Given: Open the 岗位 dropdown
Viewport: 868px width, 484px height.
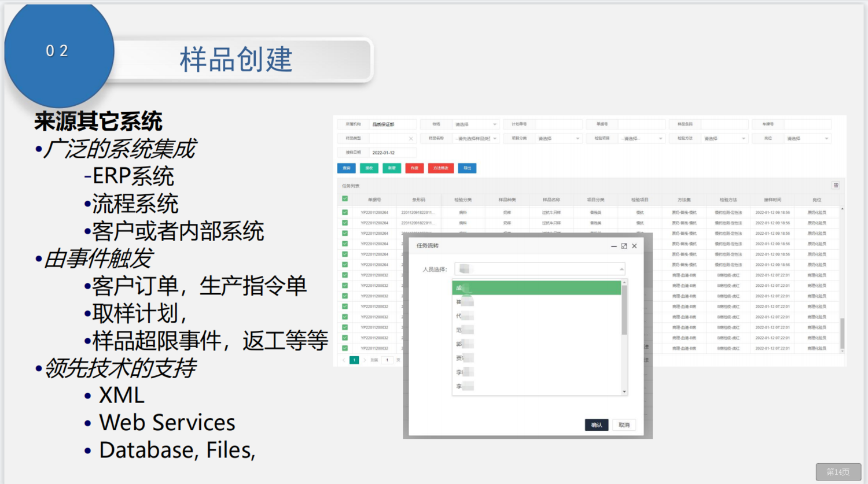Looking at the screenshot, I should (x=808, y=139).
